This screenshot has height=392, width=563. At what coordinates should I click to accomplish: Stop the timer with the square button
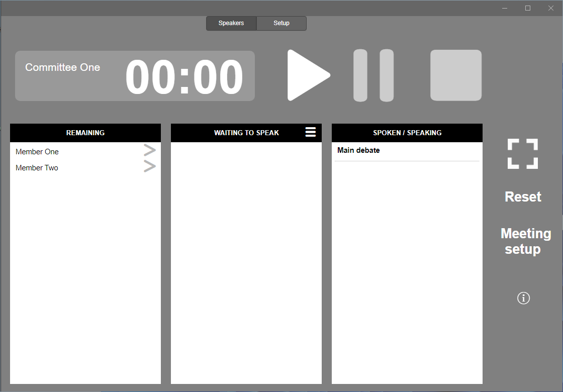[x=456, y=75]
